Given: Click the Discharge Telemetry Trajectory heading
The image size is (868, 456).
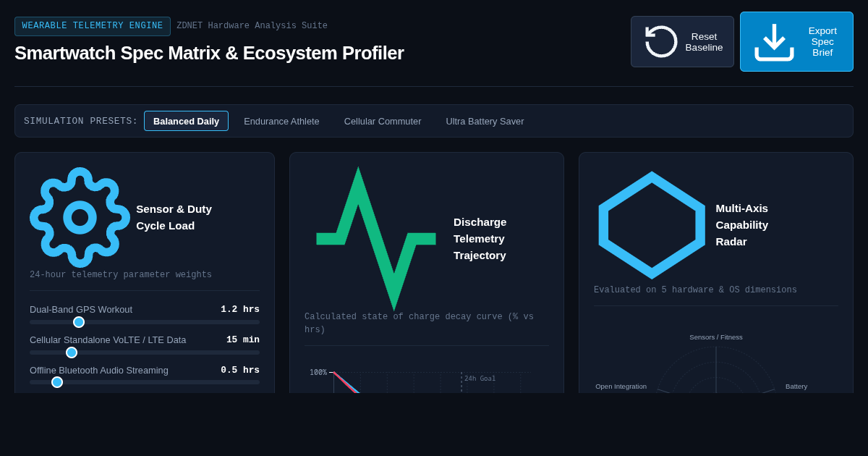Looking at the screenshot, I should [480, 239].
